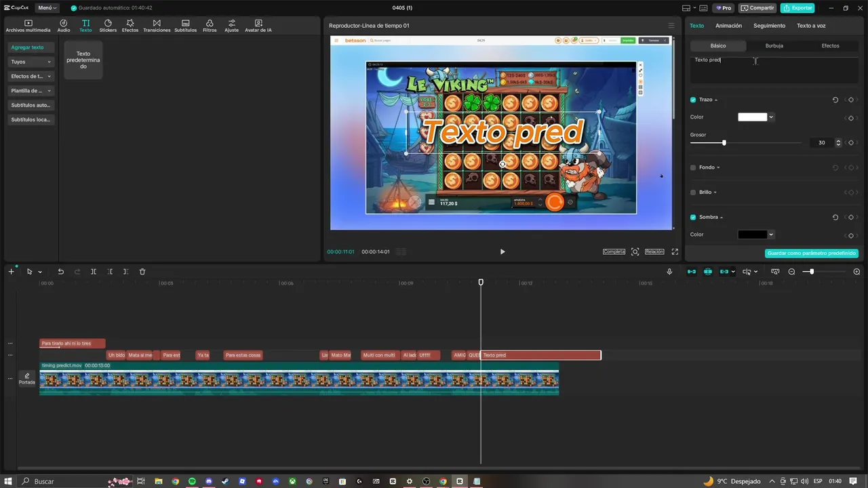Viewport: 868px width, 488px height.
Task: Switch to the Animación tab
Action: [x=728, y=26]
